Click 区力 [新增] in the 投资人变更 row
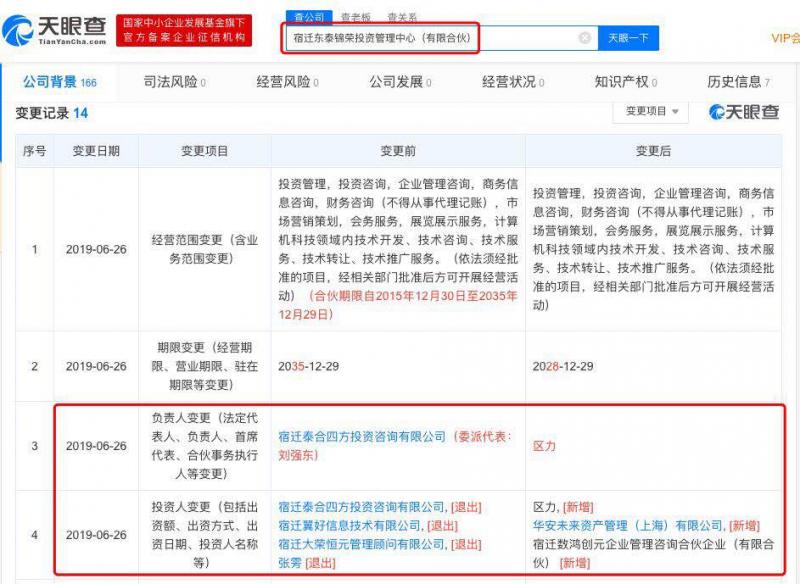Image resolution: width=800 pixels, height=584 pixels. 563,507
